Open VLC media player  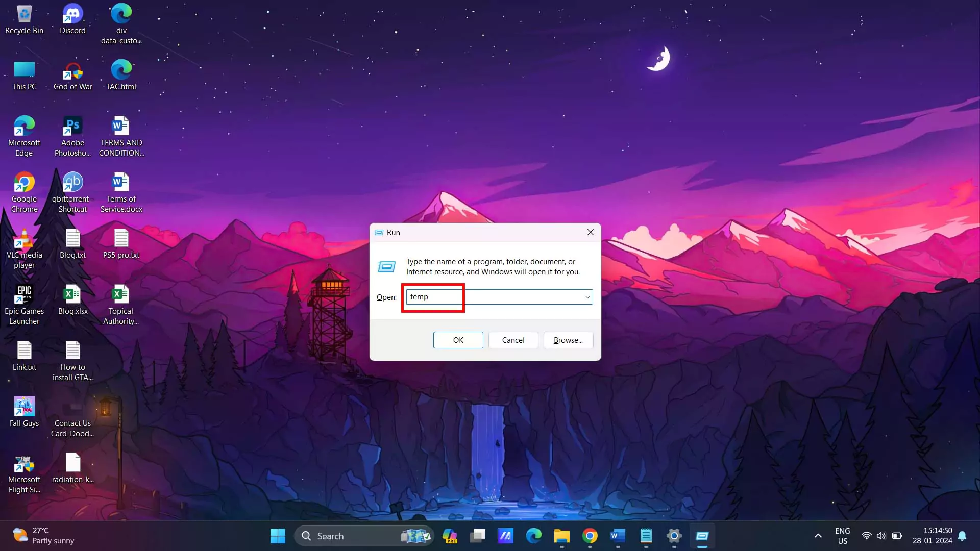[24, 243]
